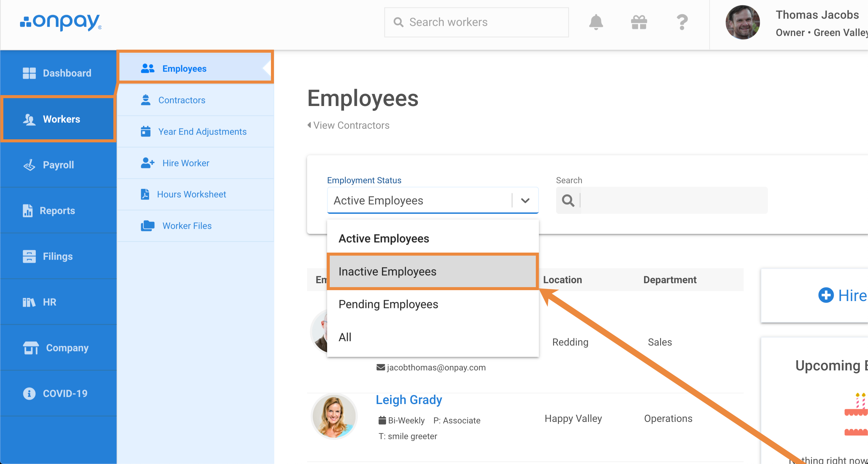This screenshot has width=868, height=464.
Task: Open Filings section
Action: [x=58, y=256]
